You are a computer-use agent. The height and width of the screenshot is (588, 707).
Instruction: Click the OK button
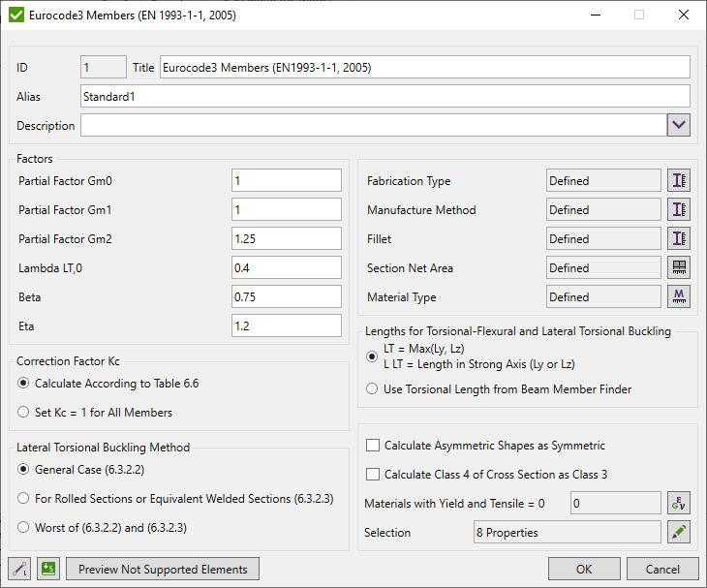pyautogui.click(x=584, y=569)
